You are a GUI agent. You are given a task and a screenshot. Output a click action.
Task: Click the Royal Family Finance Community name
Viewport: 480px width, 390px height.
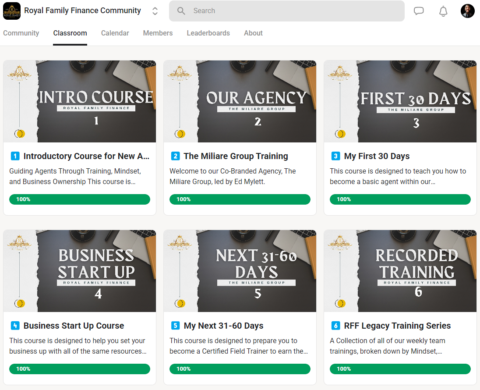tap(83, 11)
